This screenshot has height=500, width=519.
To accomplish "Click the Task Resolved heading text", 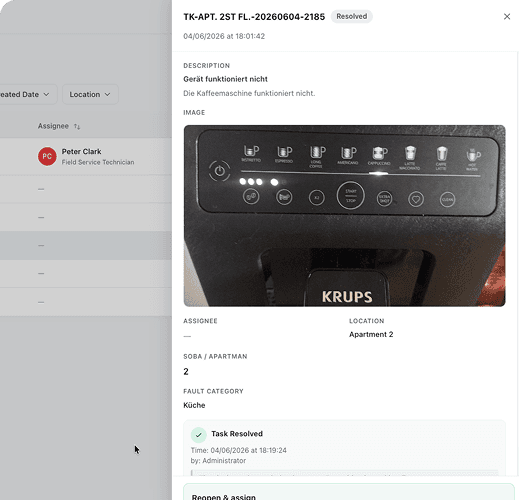I will coord(237,434).
